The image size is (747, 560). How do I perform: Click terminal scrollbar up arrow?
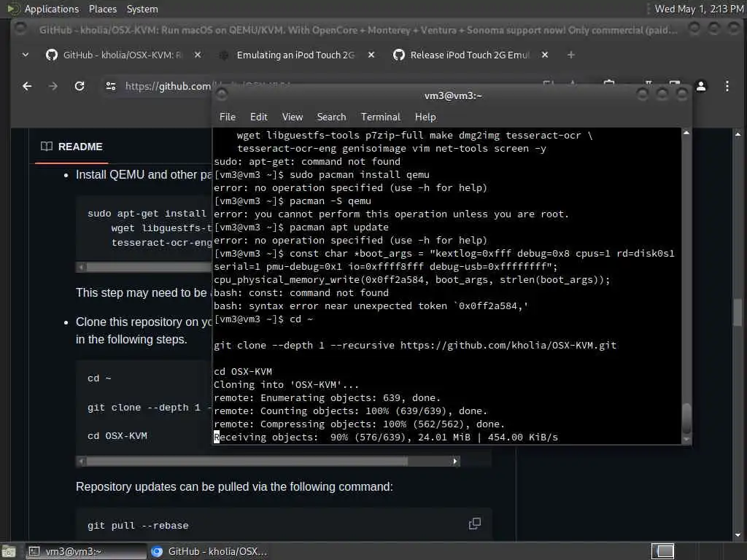(686, 133)
